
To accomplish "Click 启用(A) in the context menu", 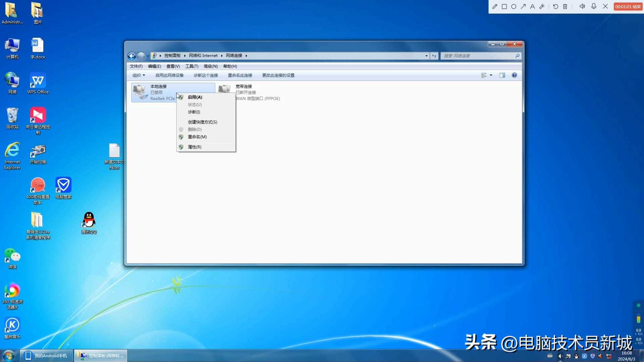I will 195,97.
